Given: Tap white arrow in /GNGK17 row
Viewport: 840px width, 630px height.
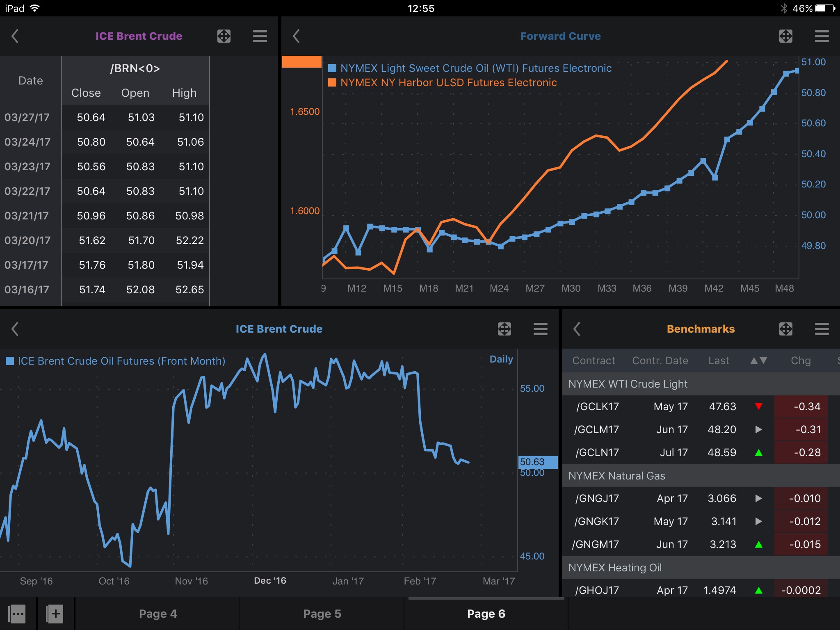Looking at the screenshot, I should pyautogui.click(x=759, y=521).
